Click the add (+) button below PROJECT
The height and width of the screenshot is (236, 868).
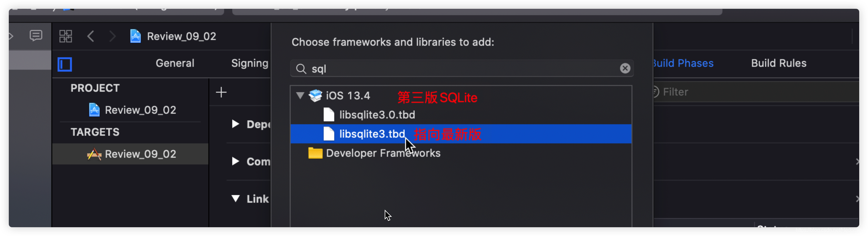pos(221,92)
